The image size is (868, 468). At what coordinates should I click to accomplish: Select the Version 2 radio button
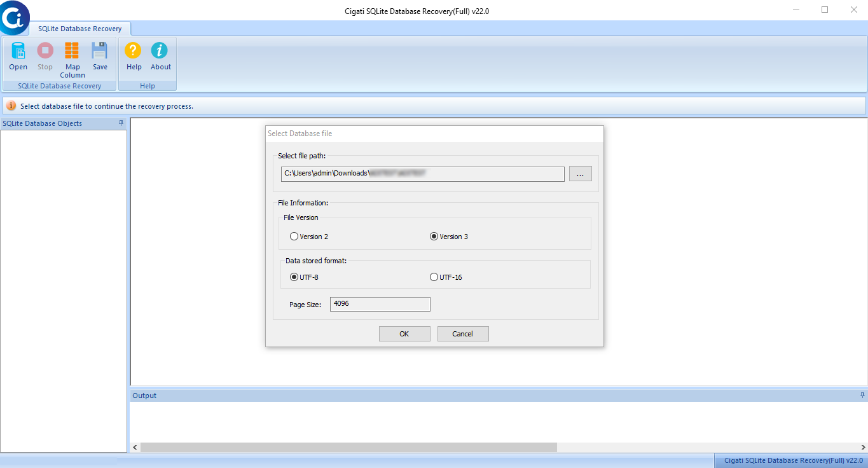tap(309, 237)
